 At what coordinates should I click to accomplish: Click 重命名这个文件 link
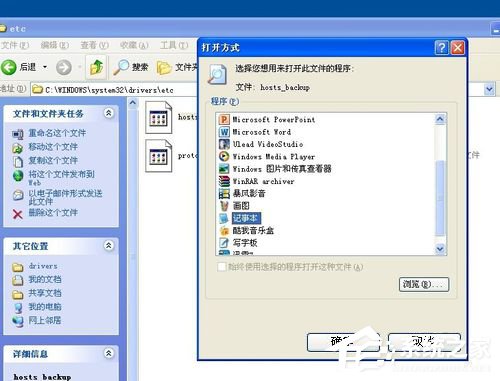57,133
